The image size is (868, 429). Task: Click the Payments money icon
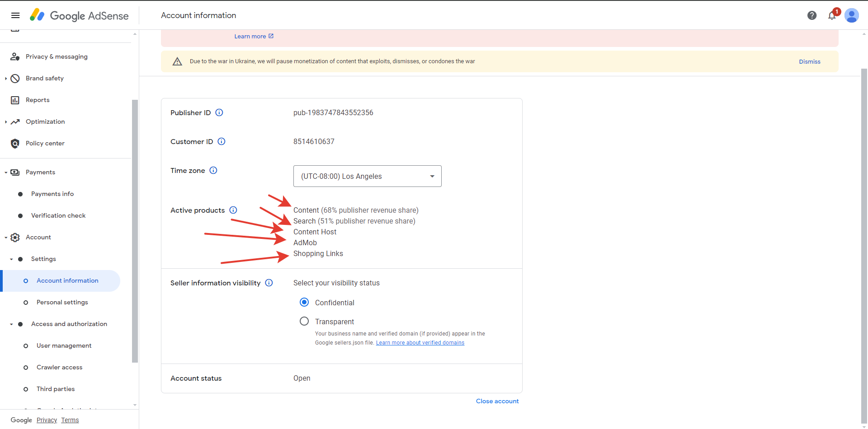pos(15,172)
